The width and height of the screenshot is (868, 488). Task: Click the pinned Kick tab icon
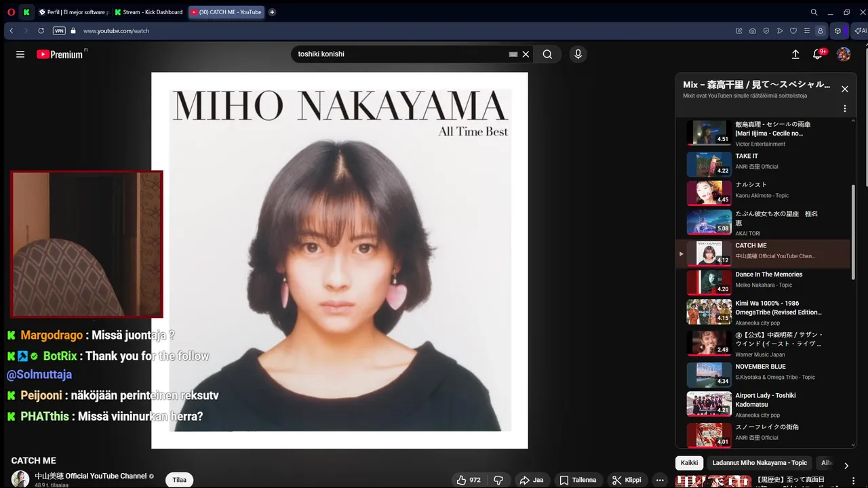(26, 12)
